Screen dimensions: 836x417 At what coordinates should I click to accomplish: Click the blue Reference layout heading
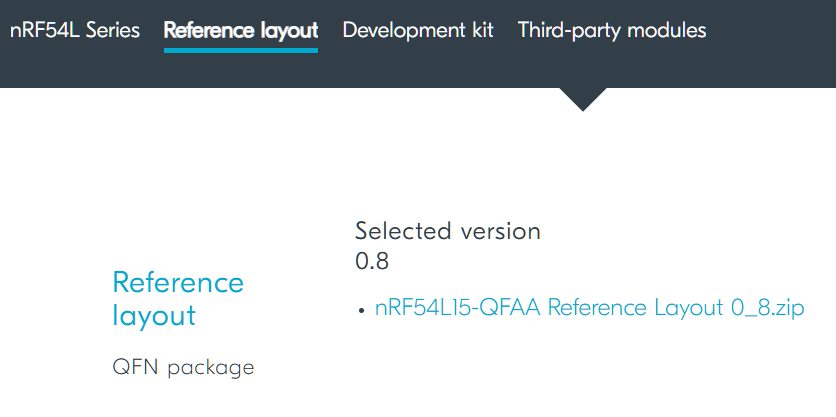[178, 299]
